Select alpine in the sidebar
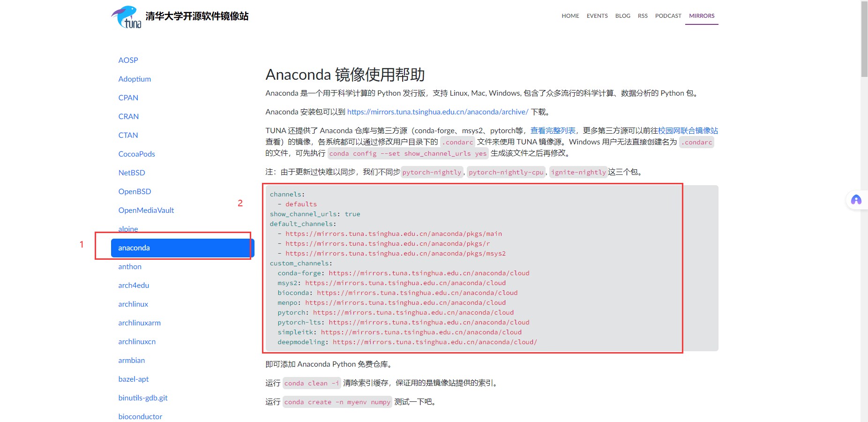The height and width of the screenshot is (422, 868). click(128, 229)
